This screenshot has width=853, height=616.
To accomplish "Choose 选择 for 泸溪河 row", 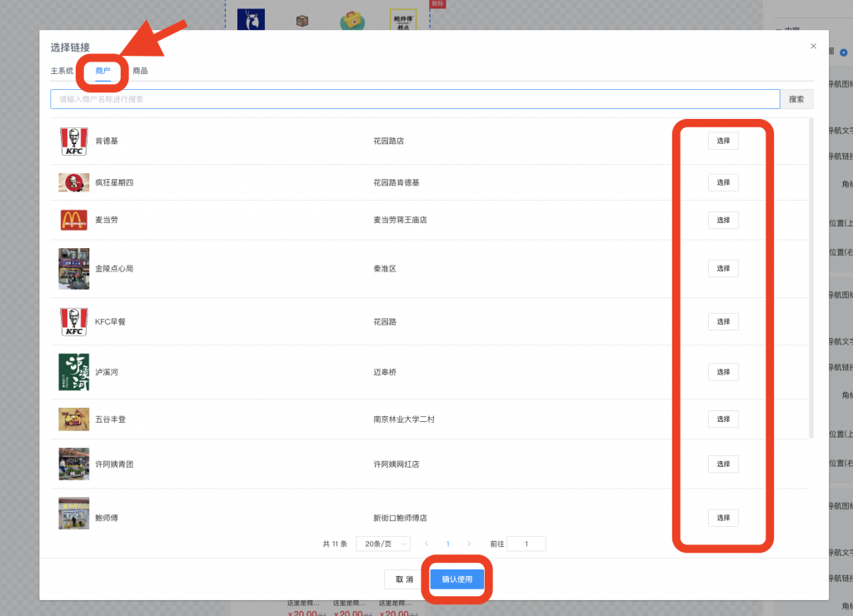I will tap(723, 371).
